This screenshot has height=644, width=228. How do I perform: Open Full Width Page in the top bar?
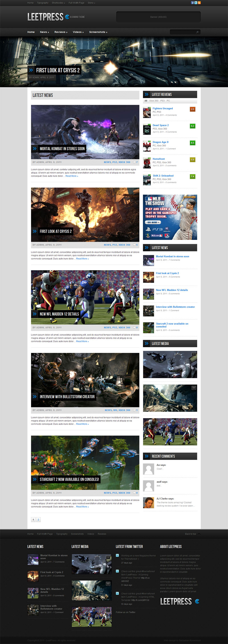click(x=76, y=3)
